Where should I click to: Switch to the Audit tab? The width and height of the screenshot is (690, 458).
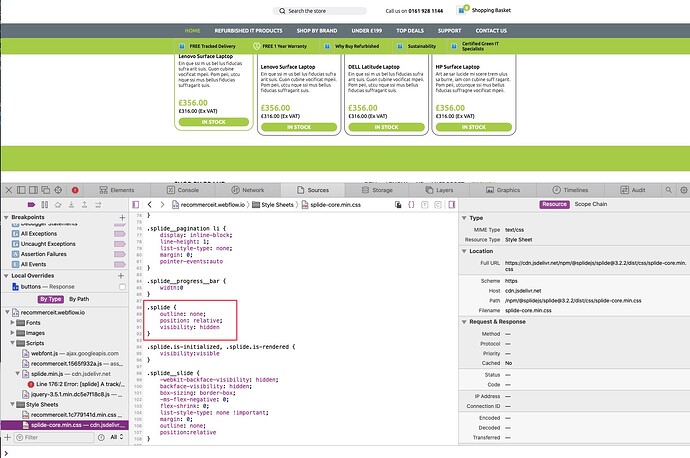tap(633, 190)
